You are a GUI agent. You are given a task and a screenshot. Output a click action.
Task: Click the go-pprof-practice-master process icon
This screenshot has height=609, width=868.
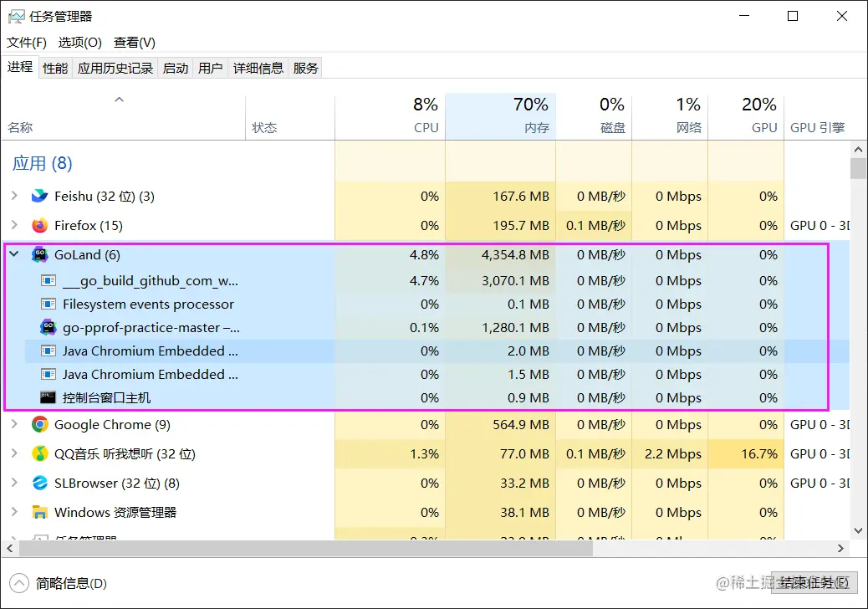pyautogui.click(x=48, y=328)
